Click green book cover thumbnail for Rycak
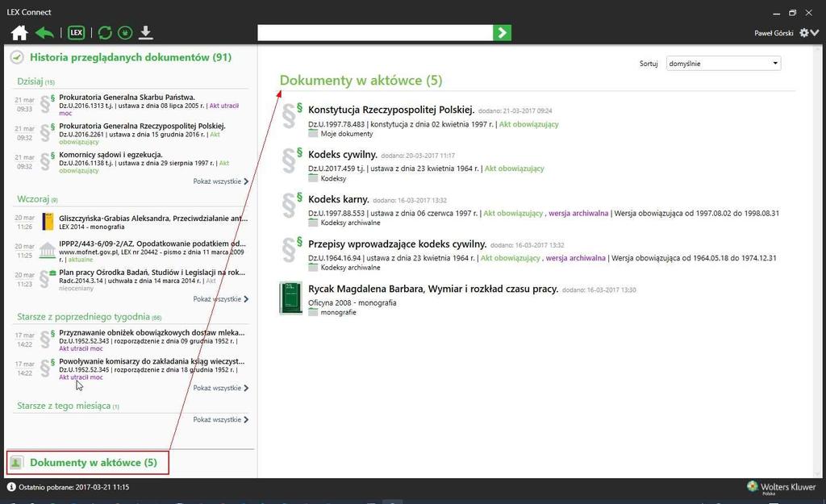 click(x=290, y=298)
